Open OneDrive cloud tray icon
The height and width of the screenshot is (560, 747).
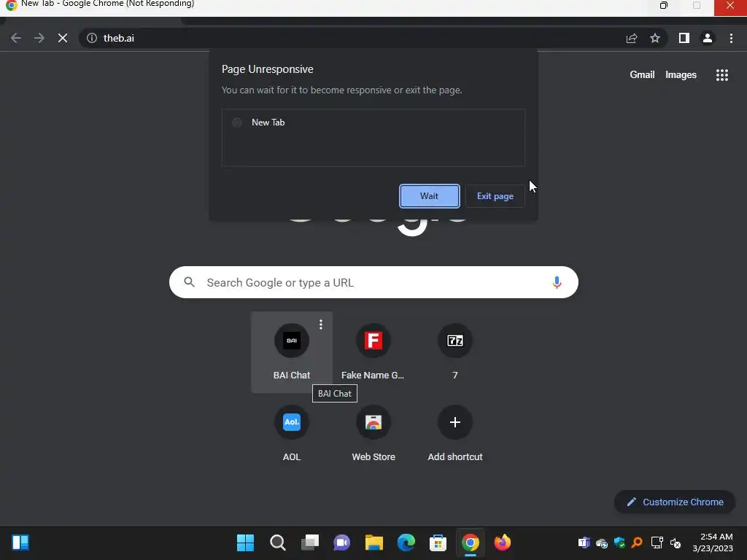click(602, 542)
